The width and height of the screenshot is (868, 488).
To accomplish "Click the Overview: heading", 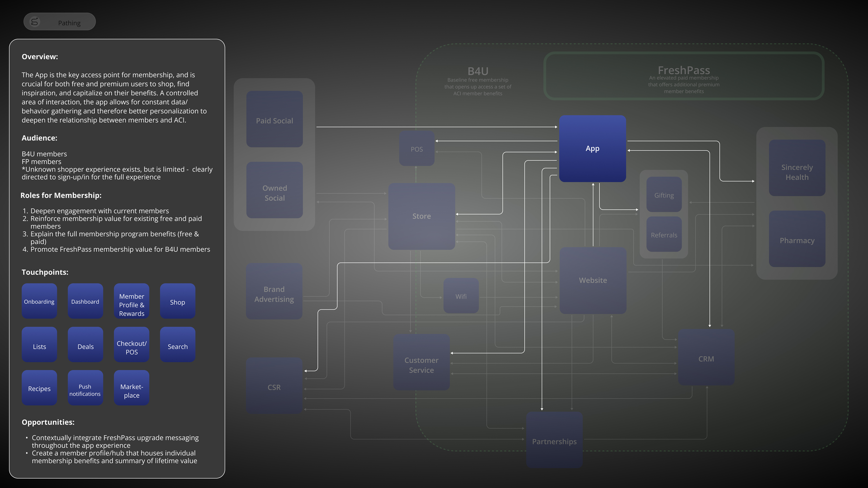I will pos(40,57).
